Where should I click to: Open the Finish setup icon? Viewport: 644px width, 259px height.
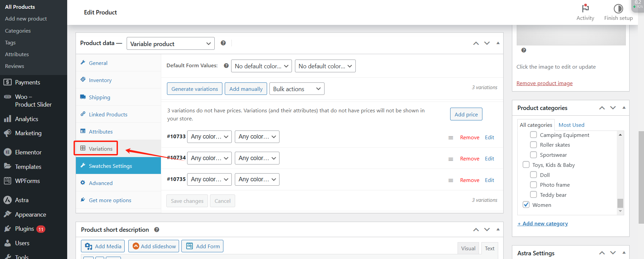click(x=618, y=8)
